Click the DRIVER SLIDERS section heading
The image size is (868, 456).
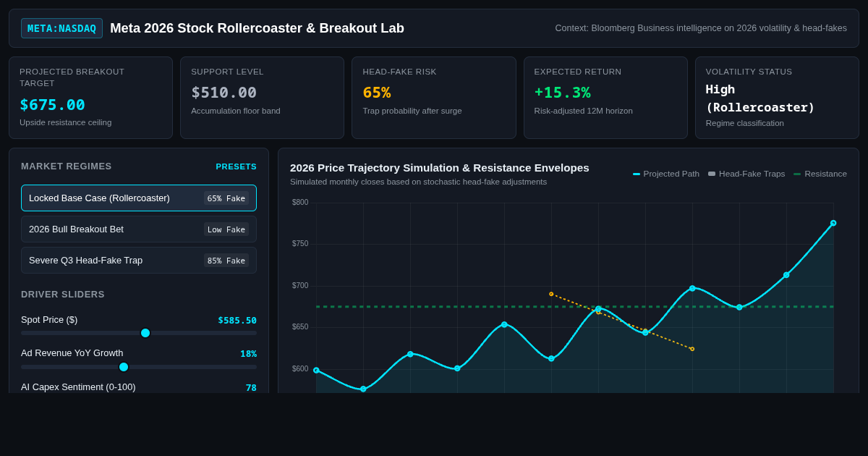(x=63, y=295)
